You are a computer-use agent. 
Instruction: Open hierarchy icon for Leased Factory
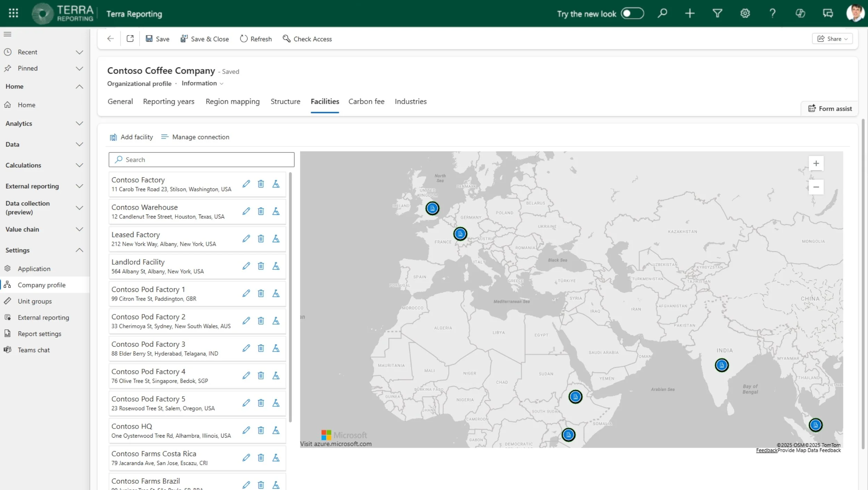(x=276, y=239)
